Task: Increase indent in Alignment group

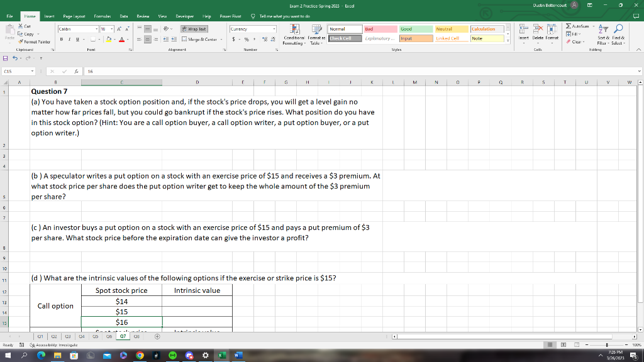Action: coord(174,40)
